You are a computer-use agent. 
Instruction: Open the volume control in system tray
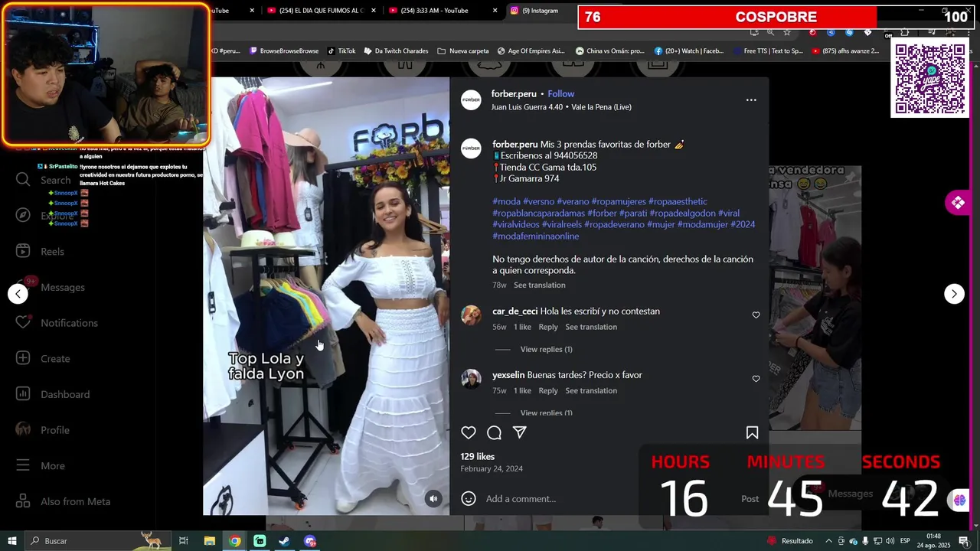pyautogui.click(x=891, y=541)
